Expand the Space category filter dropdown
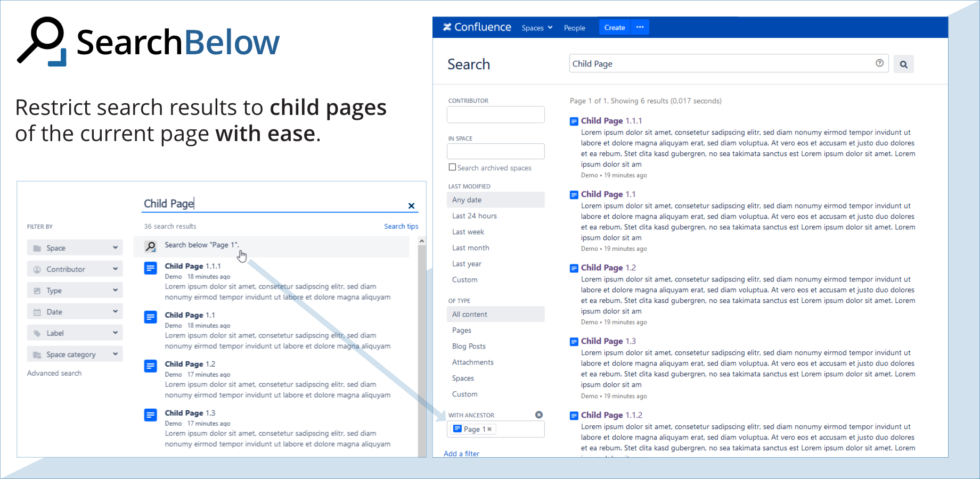Viewport: 980px width, 479px height. click(x=75, y=354)
